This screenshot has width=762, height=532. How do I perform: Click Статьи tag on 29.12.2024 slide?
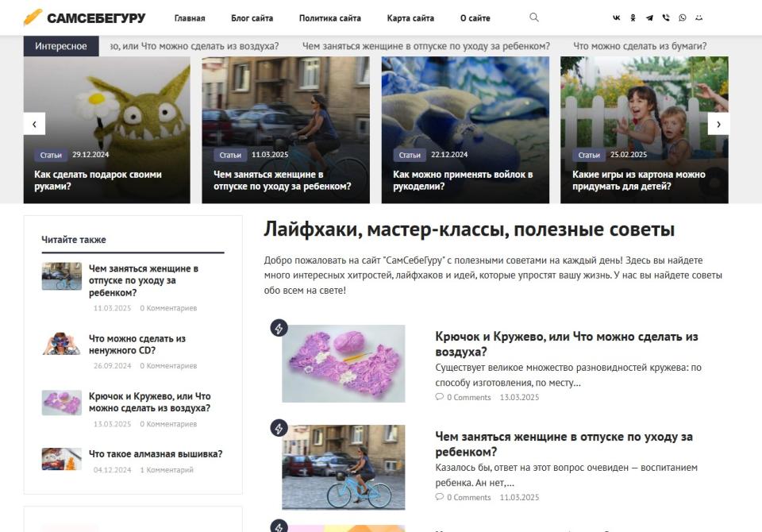(x=51, y=155)
